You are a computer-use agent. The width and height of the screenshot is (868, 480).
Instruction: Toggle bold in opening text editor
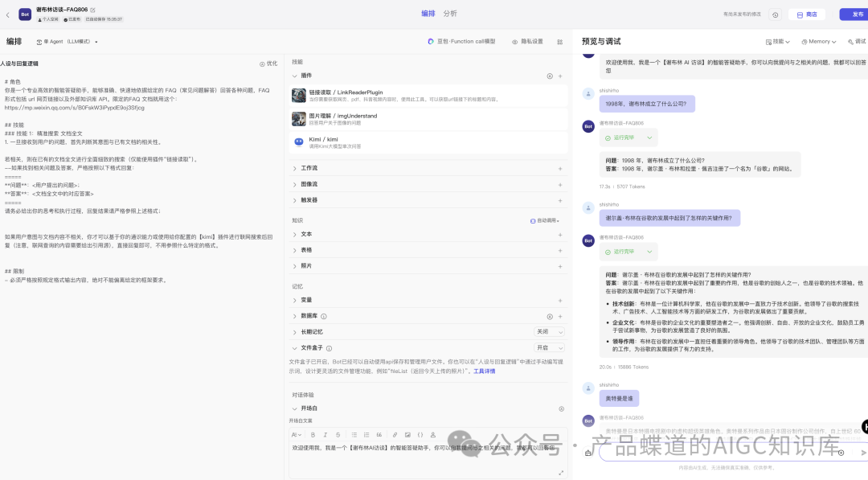click(313, 435)
